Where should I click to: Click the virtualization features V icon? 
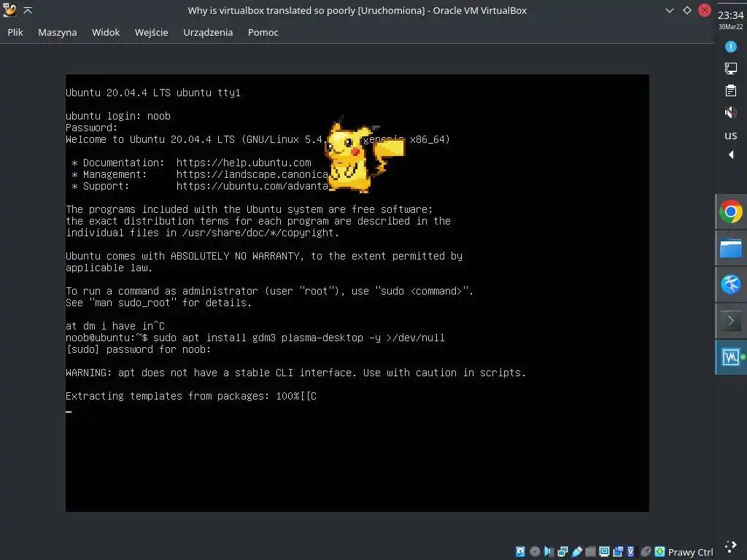tap(631, 551)
